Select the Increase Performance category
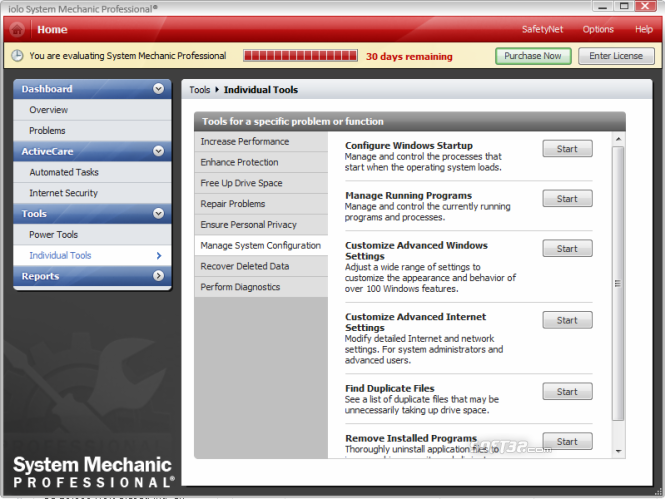This screenshot has width=665, height=499. [x=261, y=142]
